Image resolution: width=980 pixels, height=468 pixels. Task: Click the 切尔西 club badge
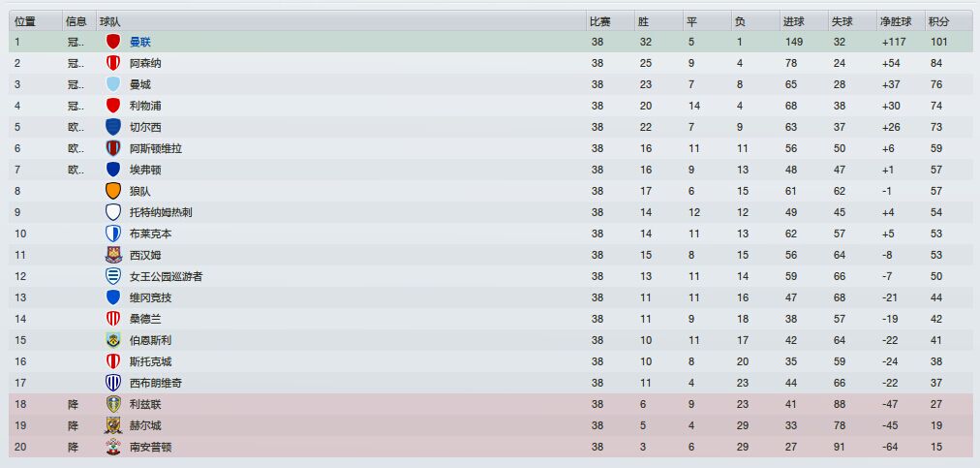(113, 127)
